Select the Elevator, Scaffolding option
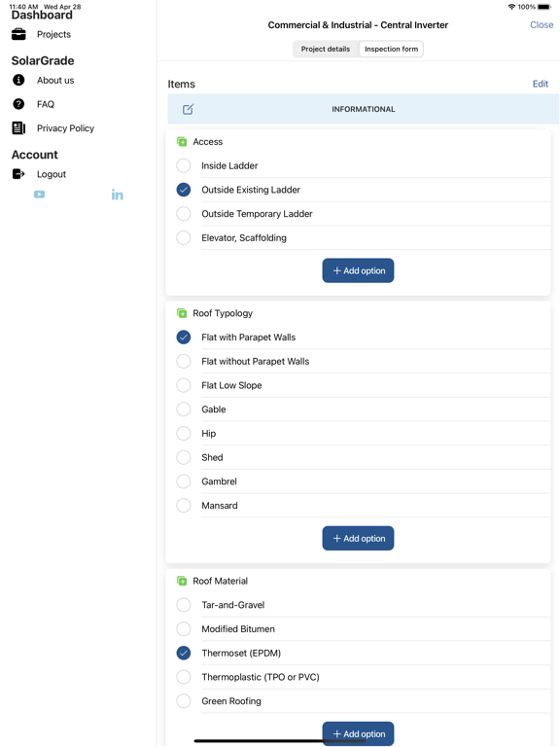This screenshot has height=747, width=560. 184,237
